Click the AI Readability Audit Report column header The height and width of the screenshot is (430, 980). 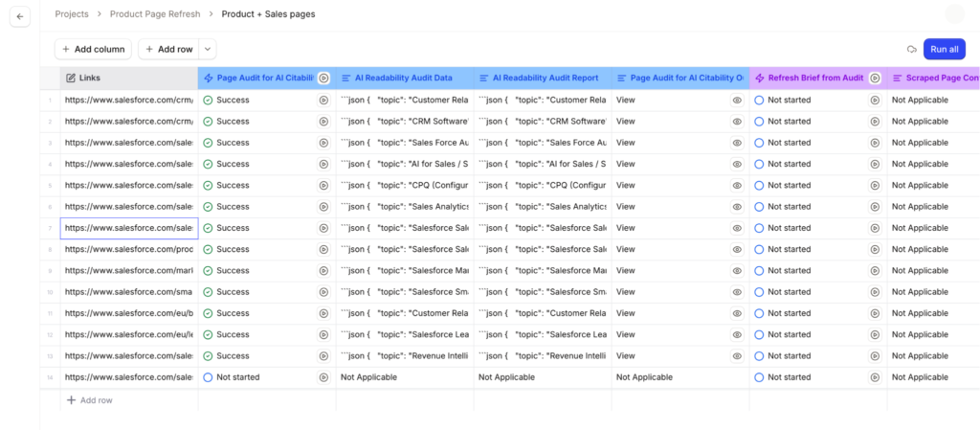click(543, 79)
